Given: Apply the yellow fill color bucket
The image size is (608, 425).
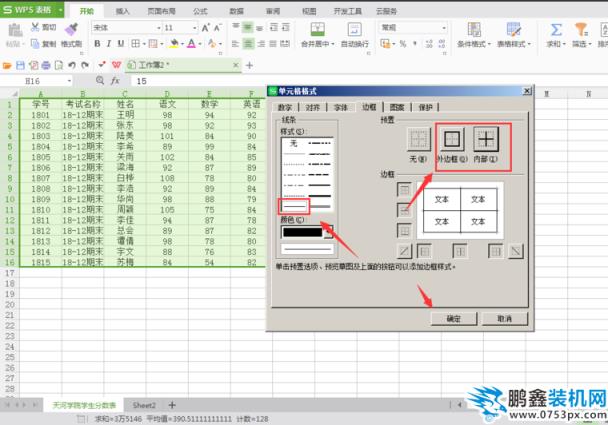Looking at the screenshot, I should (x=174, y=43).
